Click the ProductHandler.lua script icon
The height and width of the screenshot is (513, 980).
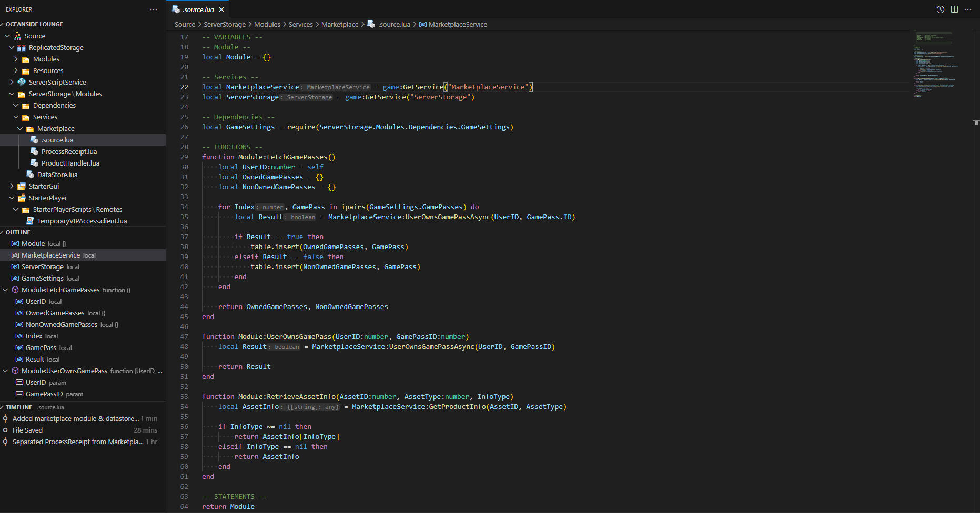[x=34, y=163]
